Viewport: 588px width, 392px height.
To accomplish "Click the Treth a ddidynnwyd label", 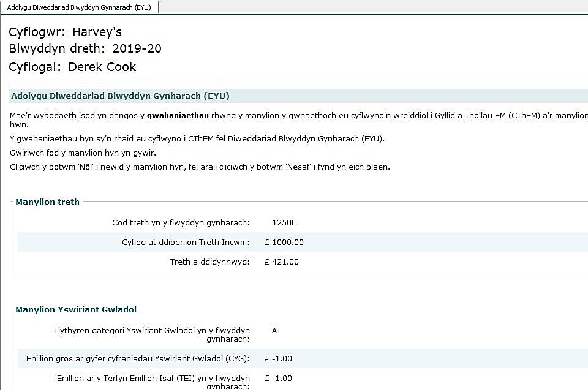I will (209, 262).
